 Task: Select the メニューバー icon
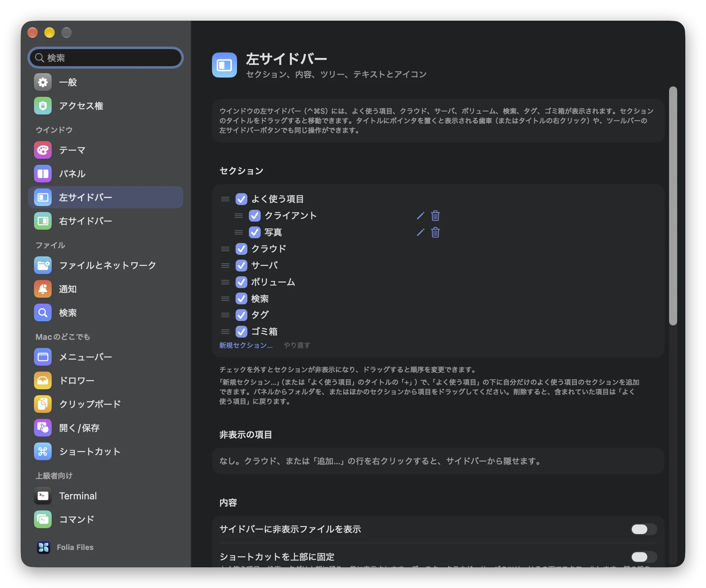[43, 357]
